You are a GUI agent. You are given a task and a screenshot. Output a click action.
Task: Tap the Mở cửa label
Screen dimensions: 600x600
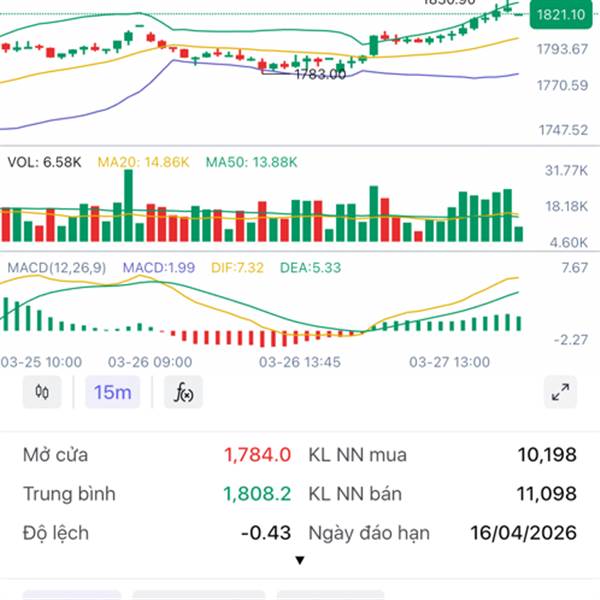coord(55,455)
